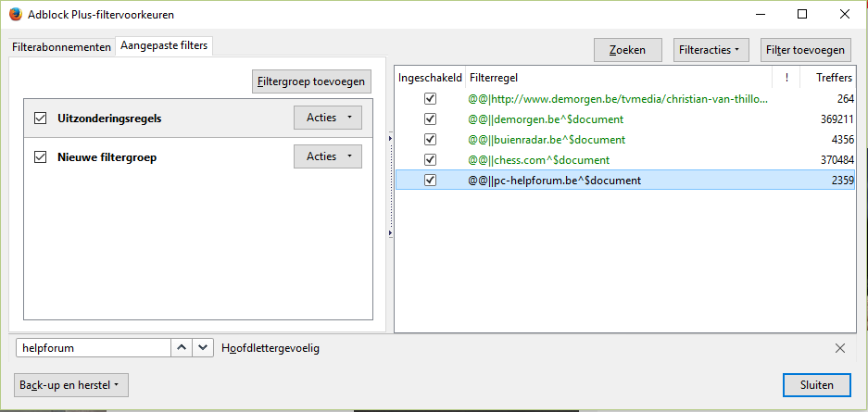Uncheck the buienradar.be filter checkbox
The image size is (868, 412).
[430, 140]
